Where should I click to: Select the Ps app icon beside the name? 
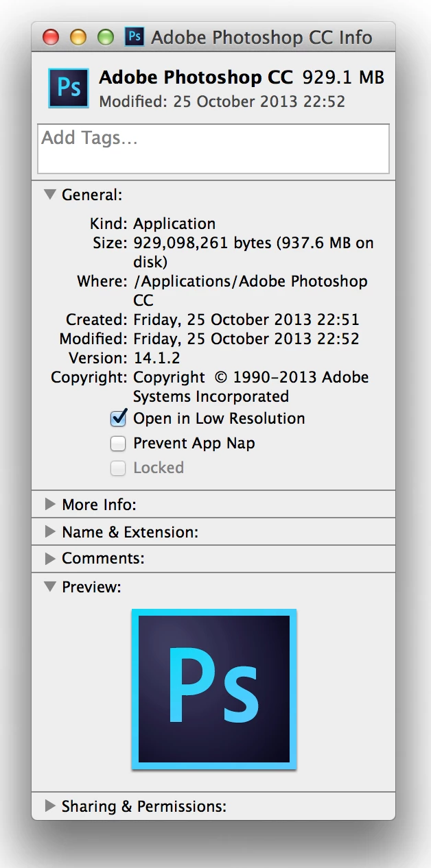click(x=69, y=88)
